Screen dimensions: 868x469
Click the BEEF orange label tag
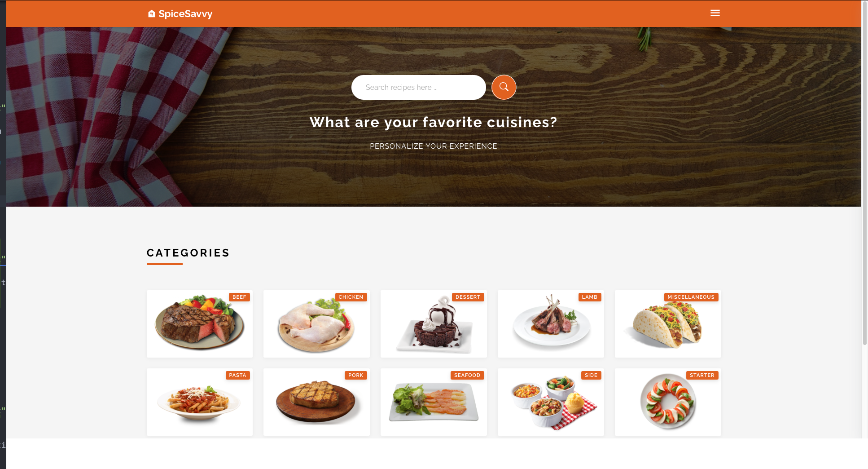coord(239,297)
